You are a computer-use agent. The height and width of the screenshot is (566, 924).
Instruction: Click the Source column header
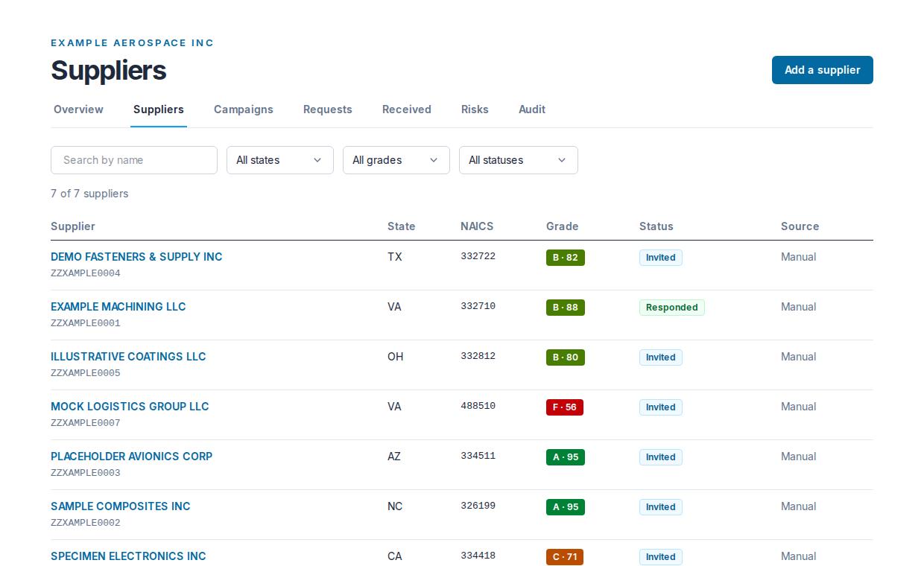tap(800, 226)
